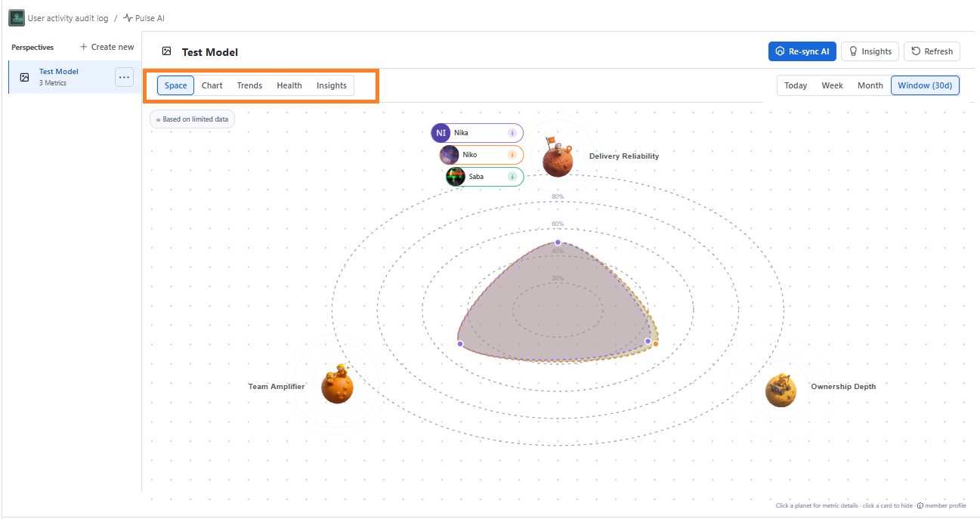Select the Window (30d) range

tap(925, 85)
